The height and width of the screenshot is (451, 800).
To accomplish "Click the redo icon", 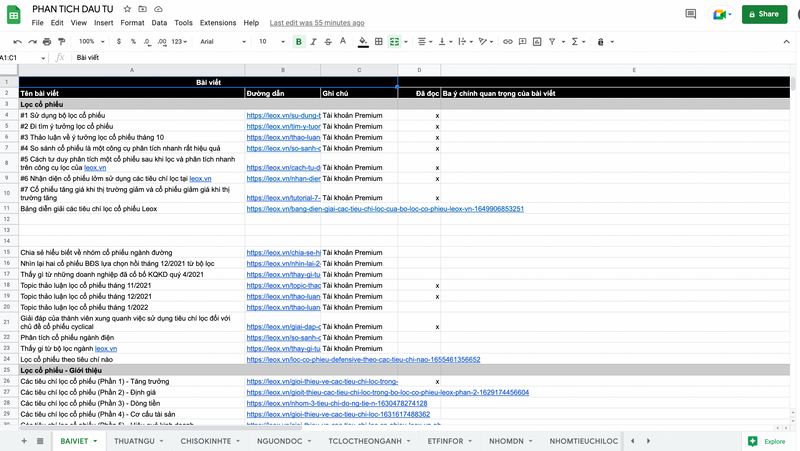I will (33, 42).
